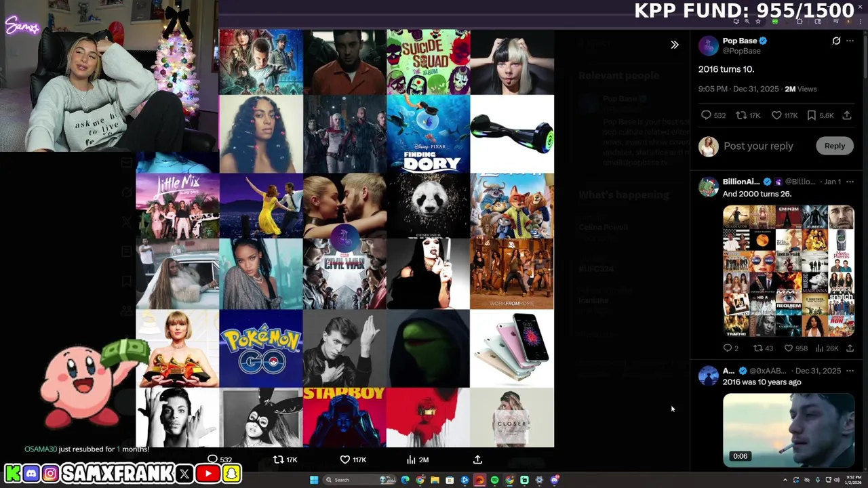
Task: Click reply icon 532 under the media viewer
Action: pyautogui.click(x=212, y=460)
